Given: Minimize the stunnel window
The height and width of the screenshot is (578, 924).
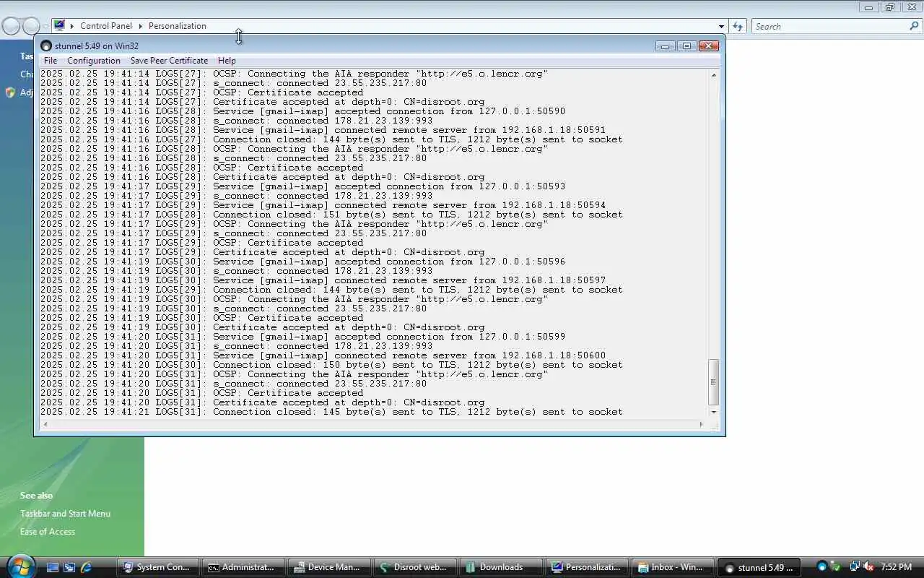Looking at the screenshot, I should [665, 46].
